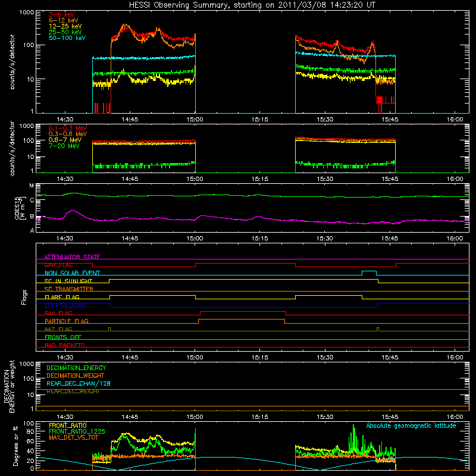Click the 15:15 tick under the keV plot
476x476 pixels.
(x=259, y=120)
